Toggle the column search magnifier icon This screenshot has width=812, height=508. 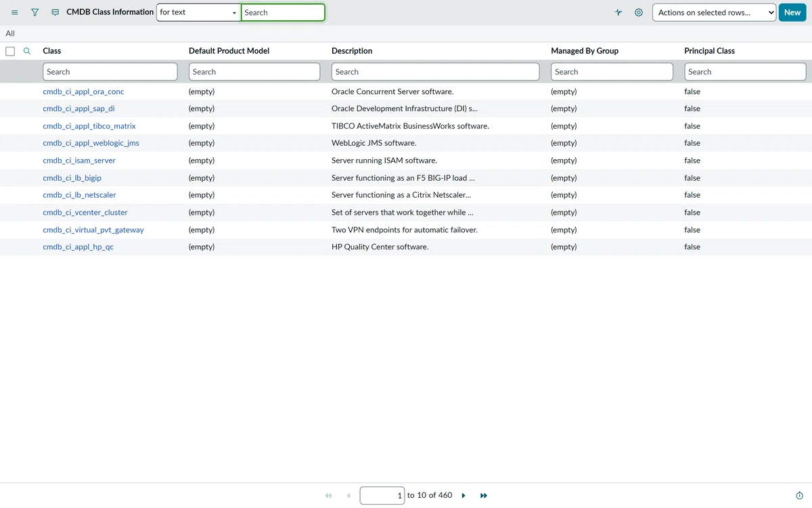[x=27, y=51]
